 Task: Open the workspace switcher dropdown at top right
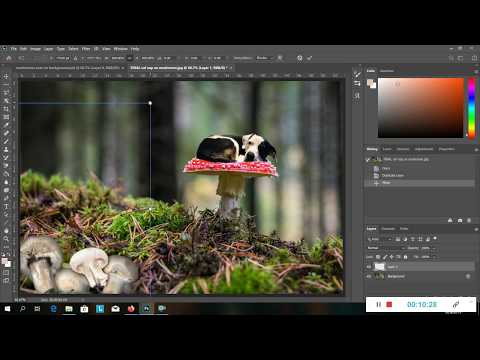coord(461,58)
